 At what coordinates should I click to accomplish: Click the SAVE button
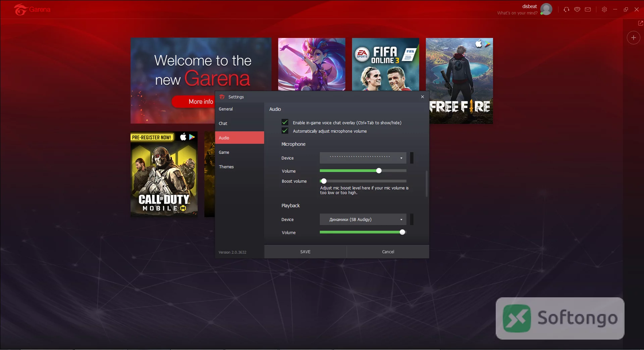[305, 252]
